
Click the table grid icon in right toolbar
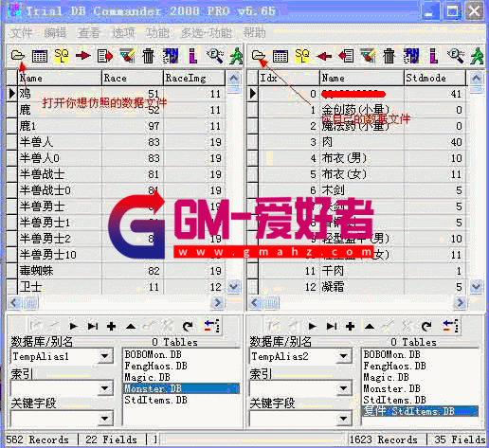pyautogui.click(x=281, y=57)
